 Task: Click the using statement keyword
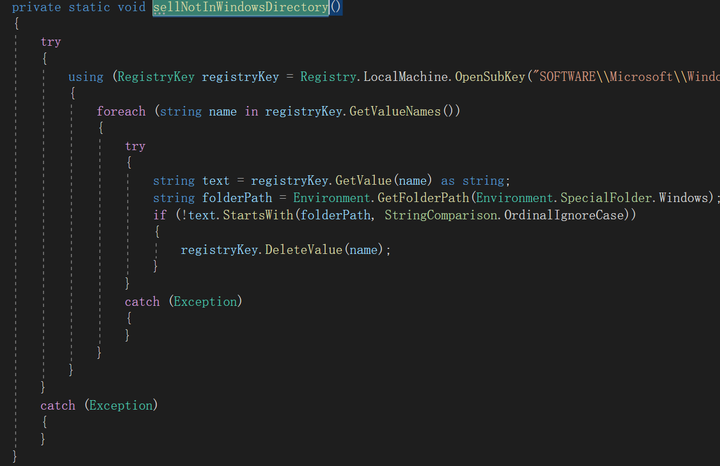85,77
